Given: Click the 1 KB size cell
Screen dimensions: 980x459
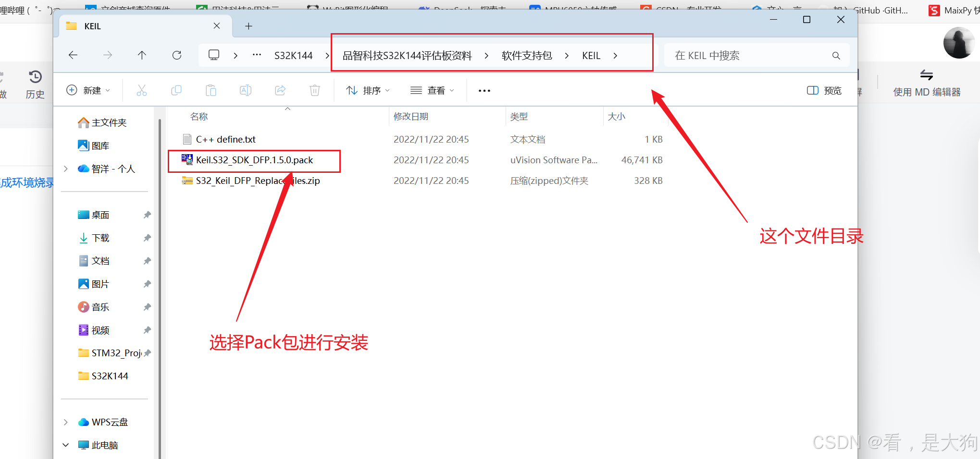Looking at the screenshot, I should (x=654, y=139).
